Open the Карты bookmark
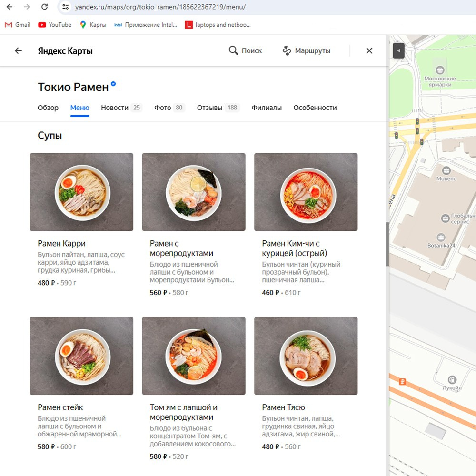Image resolution: width=476 pixels, height=476 pixels. pos(93,25)
